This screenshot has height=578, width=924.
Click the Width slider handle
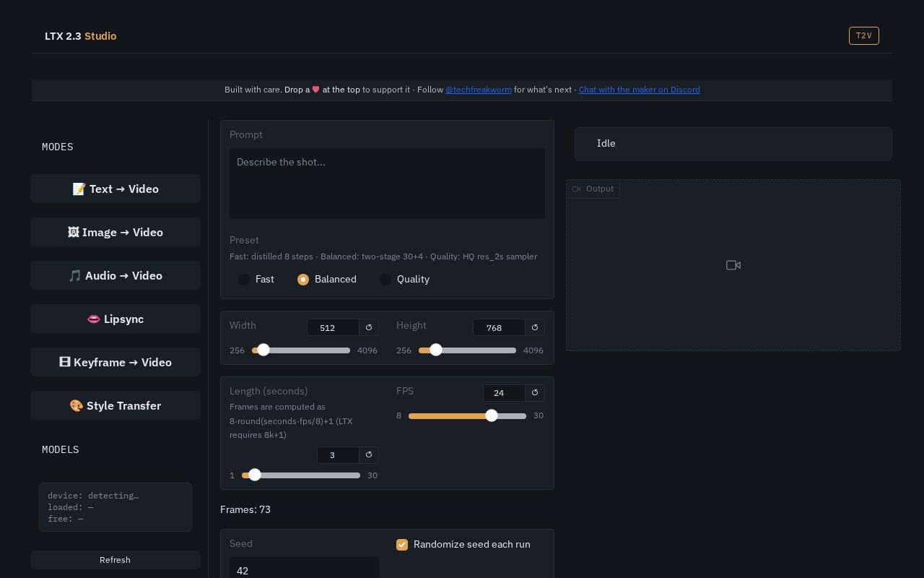coord(263,350)
